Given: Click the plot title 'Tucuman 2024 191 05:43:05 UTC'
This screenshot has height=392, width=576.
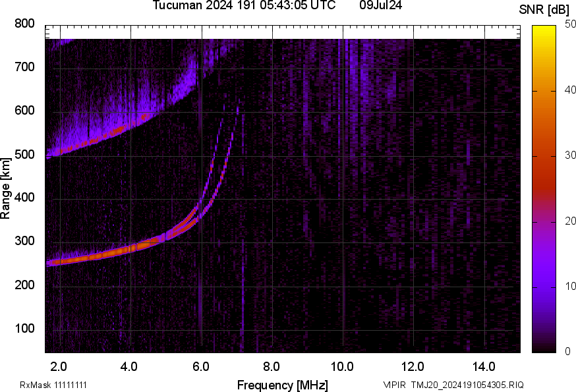Looking at the screenshot, I should (244, 5).
